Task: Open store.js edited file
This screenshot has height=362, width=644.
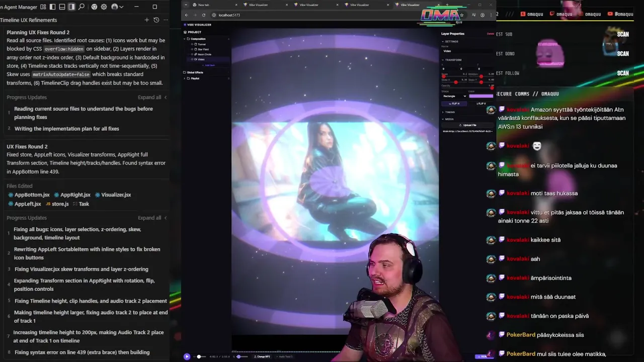Action: point(57,204)
